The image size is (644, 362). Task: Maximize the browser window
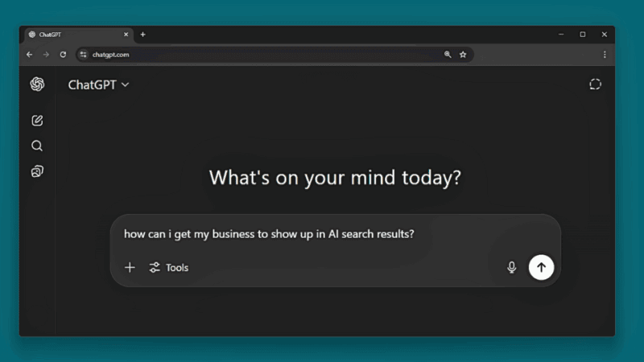click(x=582, y=35)
